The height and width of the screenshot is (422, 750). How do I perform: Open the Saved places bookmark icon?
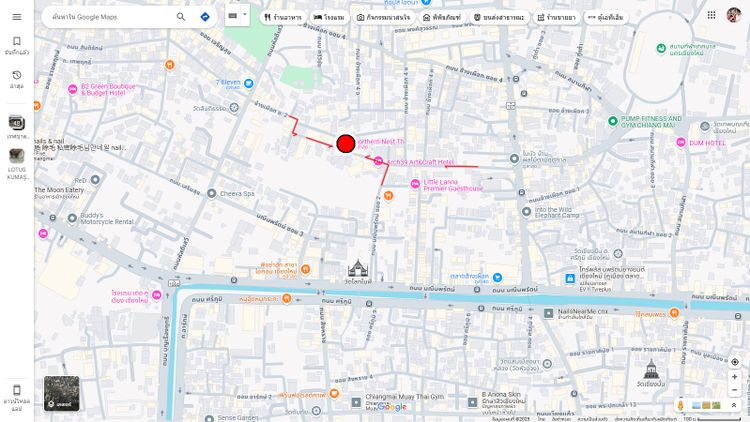[x=17, y=41]
